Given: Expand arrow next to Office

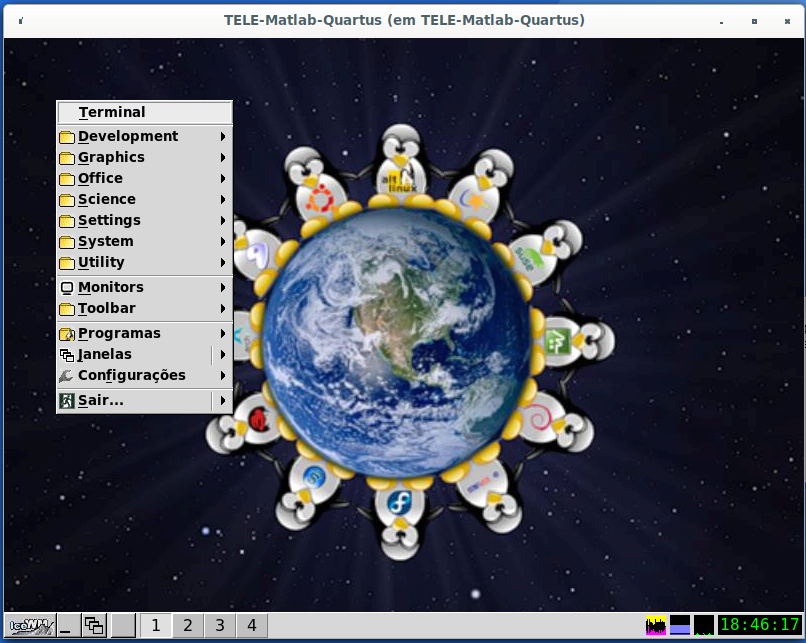Looking at the screenshot, I should tap(223, 178).
